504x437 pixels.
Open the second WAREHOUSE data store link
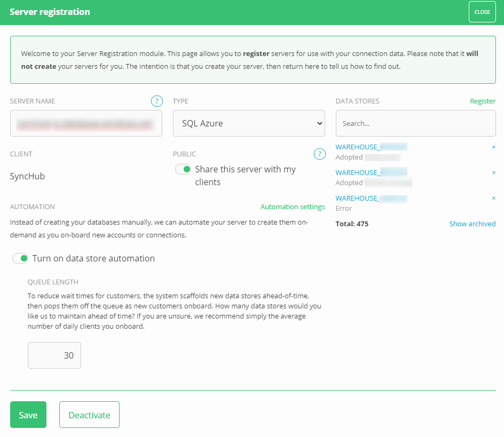371,172
